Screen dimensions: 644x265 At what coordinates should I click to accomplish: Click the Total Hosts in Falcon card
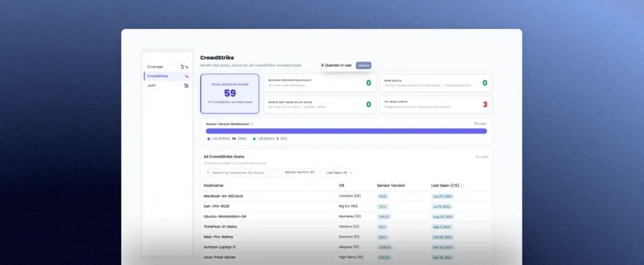pyautogui.click(x=230, y=94)
